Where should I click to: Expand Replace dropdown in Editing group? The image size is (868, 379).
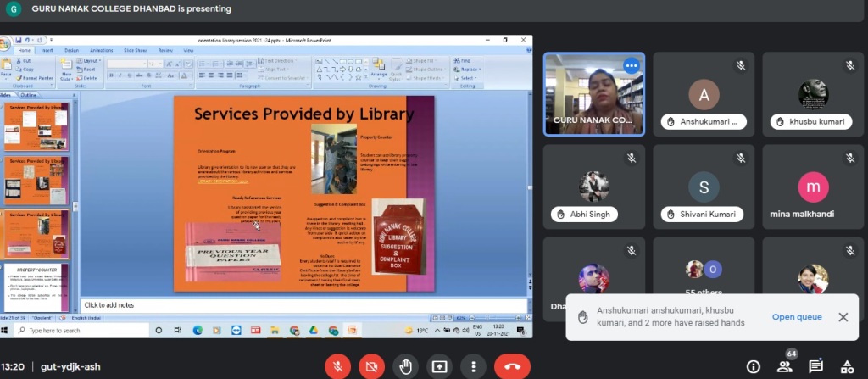(467, 70)
